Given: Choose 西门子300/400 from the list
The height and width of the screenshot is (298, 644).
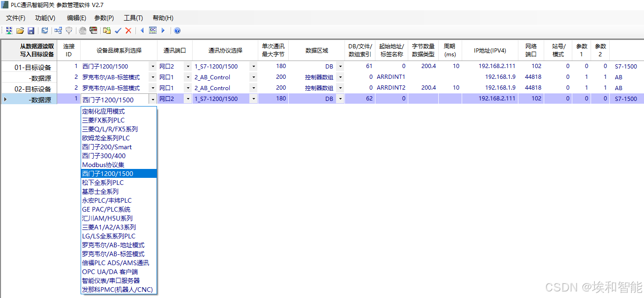Looking at the screenshot, I should 119,156.
